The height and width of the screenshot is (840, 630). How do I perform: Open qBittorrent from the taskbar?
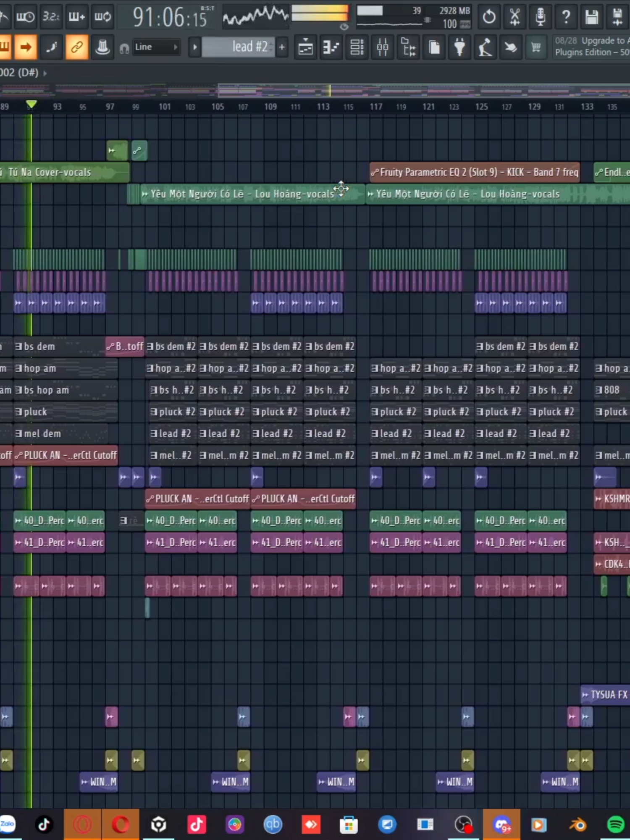tap(272, 824)
